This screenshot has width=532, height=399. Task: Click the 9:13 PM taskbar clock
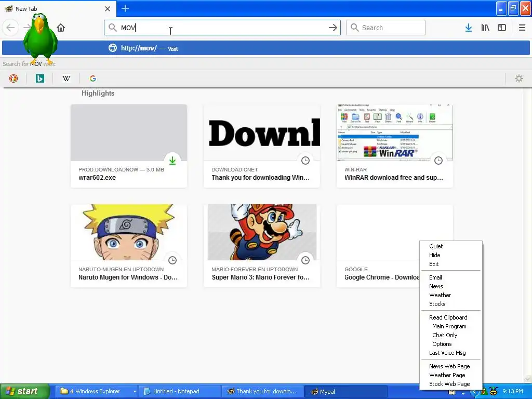click(513, 392)
